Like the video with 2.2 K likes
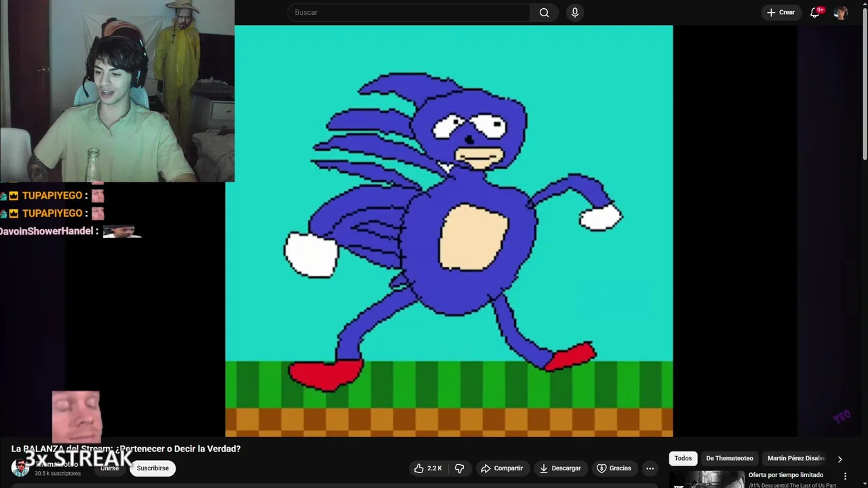Image resolution: width=868 pixels, height=488 pixels. 428,468
